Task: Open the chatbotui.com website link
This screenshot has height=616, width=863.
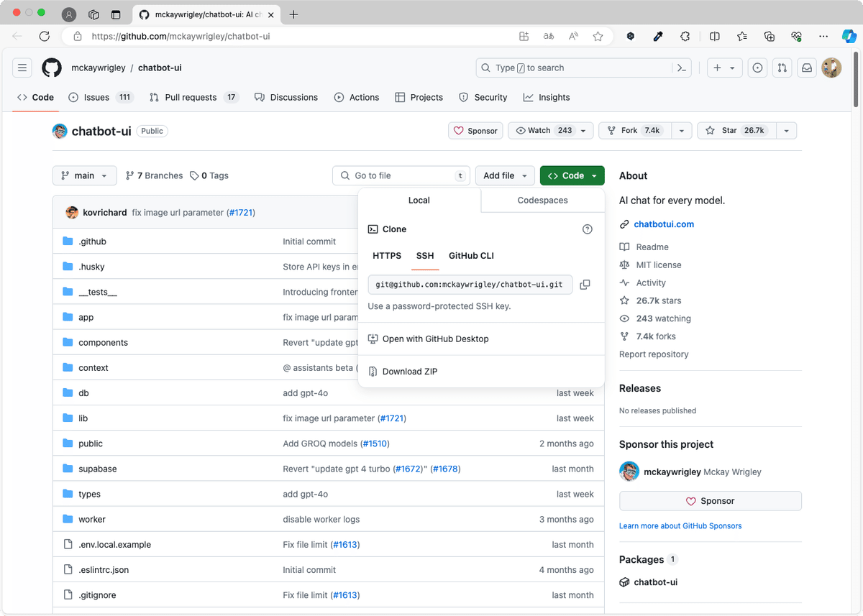Action: click(x=664, y=224)
